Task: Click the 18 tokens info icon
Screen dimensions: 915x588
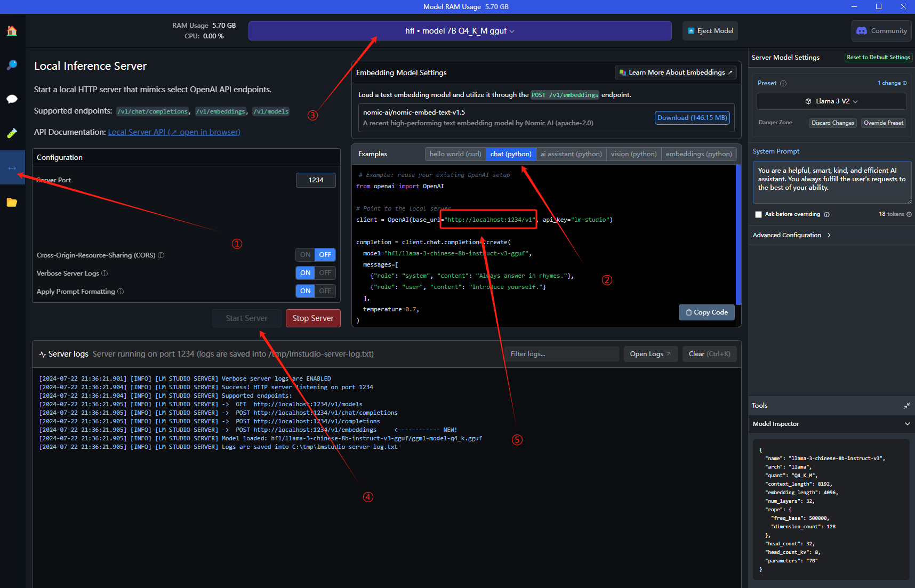Action: pos(909,214)
